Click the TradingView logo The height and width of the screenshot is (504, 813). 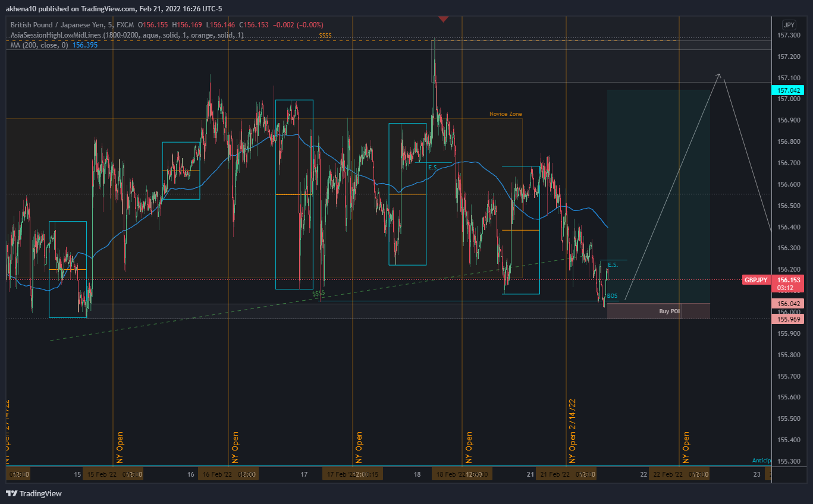tap(34, 493)
